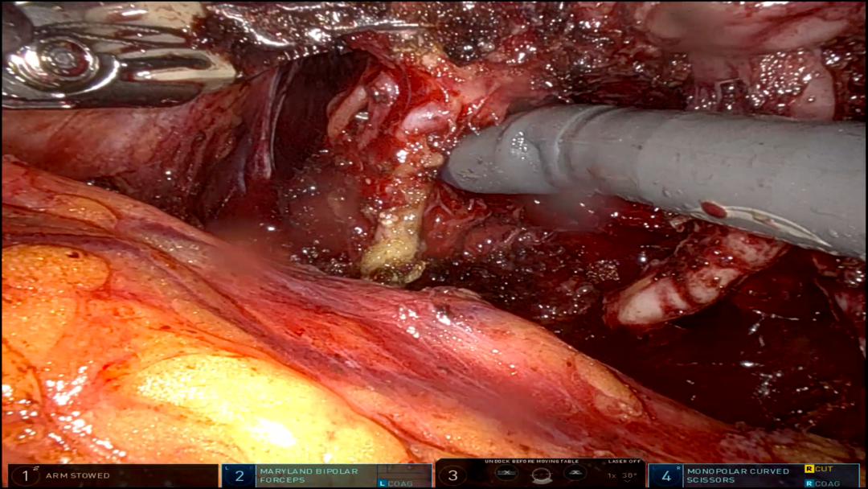This screenshot has width=868, height=489.
Task: Click the right COAG label on arm 4
Action: (x=827, y=483)
